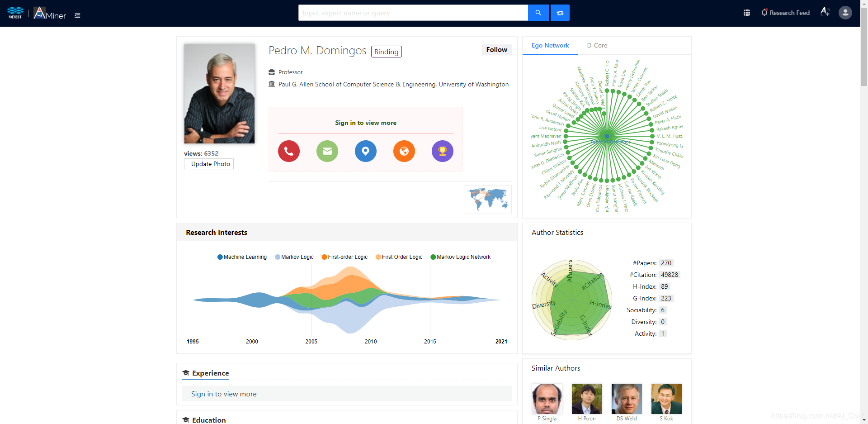Open the user account avatar

(845, 13)
